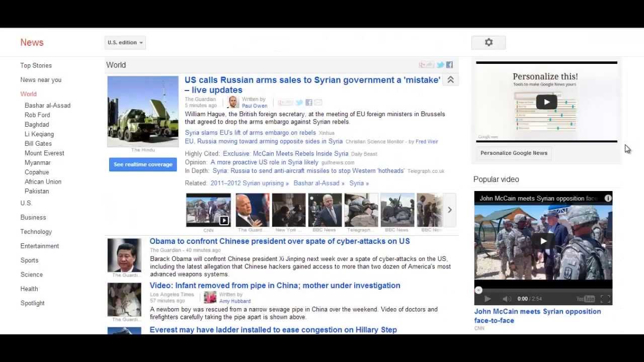Open the Telegraph image thumbnail

(361, 210)
